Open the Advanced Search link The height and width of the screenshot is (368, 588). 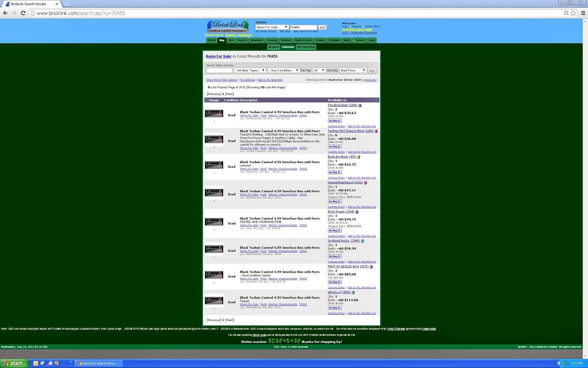(x=266, y=32)
